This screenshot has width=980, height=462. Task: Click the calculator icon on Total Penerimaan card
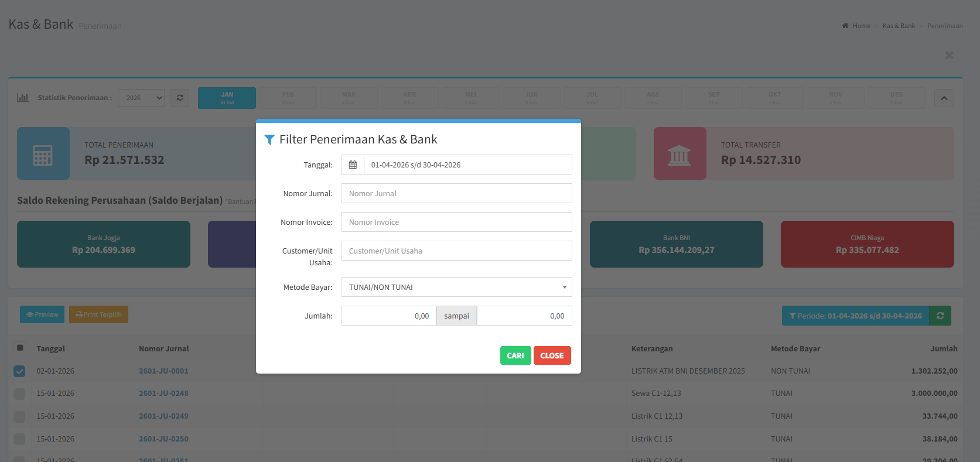tap(43, 155)
